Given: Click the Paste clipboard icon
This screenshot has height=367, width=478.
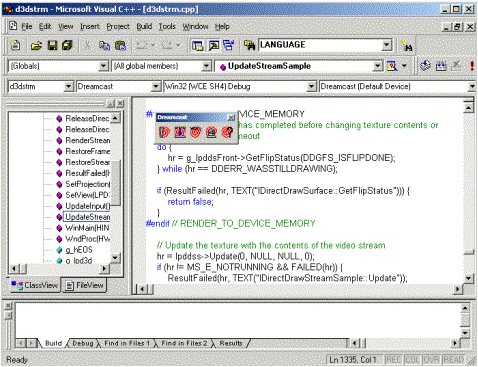Looking at the screenshot, I should coord(120,45).
